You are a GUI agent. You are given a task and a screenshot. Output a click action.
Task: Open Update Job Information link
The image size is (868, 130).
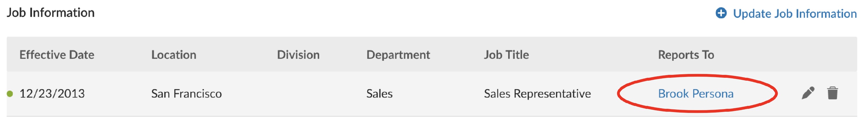pos(795,14)
